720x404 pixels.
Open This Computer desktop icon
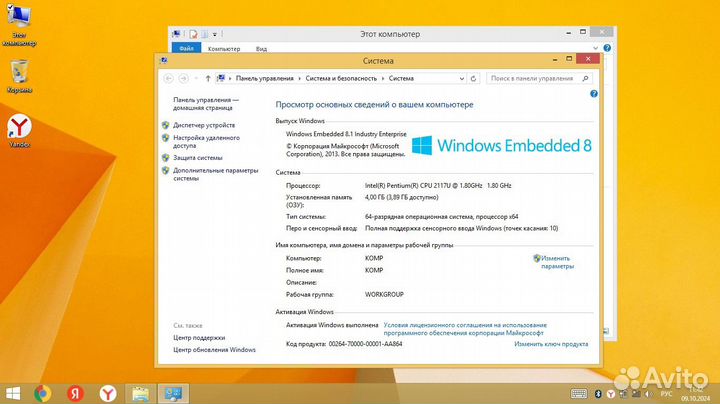(19, 25)
